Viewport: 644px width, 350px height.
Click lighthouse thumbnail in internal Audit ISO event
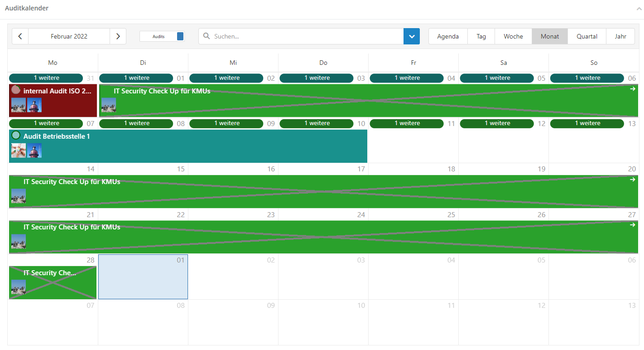tap(34, 105)
